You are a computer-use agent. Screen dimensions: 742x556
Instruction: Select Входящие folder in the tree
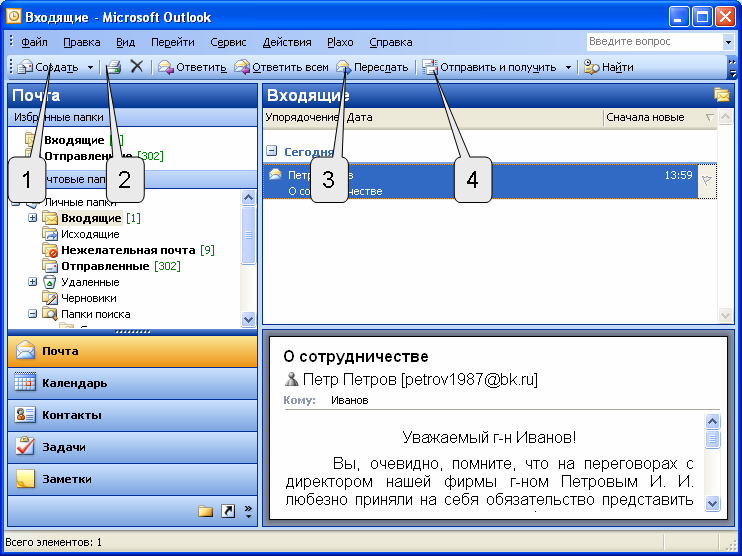[91, 218]
